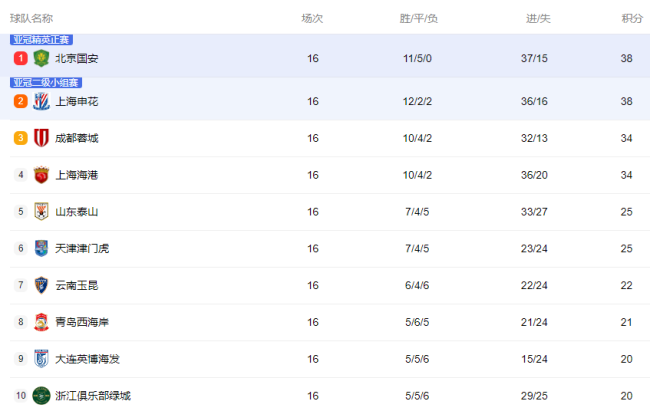Open team 北京国安
This screenshot has height=411, width=650.
[77, 58]
